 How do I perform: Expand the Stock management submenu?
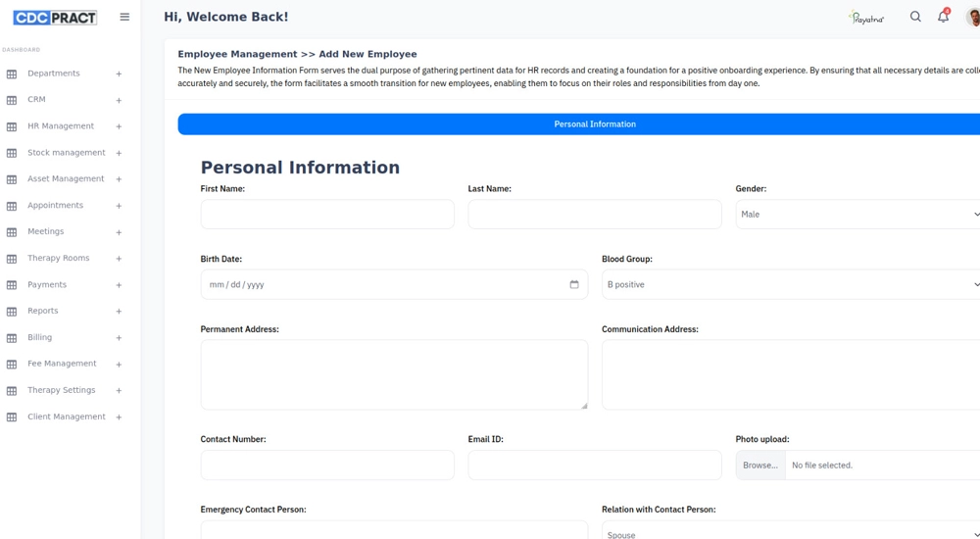point(119,154)
